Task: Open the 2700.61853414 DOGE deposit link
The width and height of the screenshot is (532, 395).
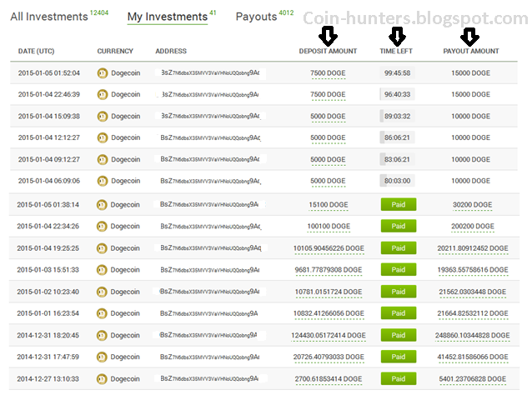Action: (x=328, y=379)
